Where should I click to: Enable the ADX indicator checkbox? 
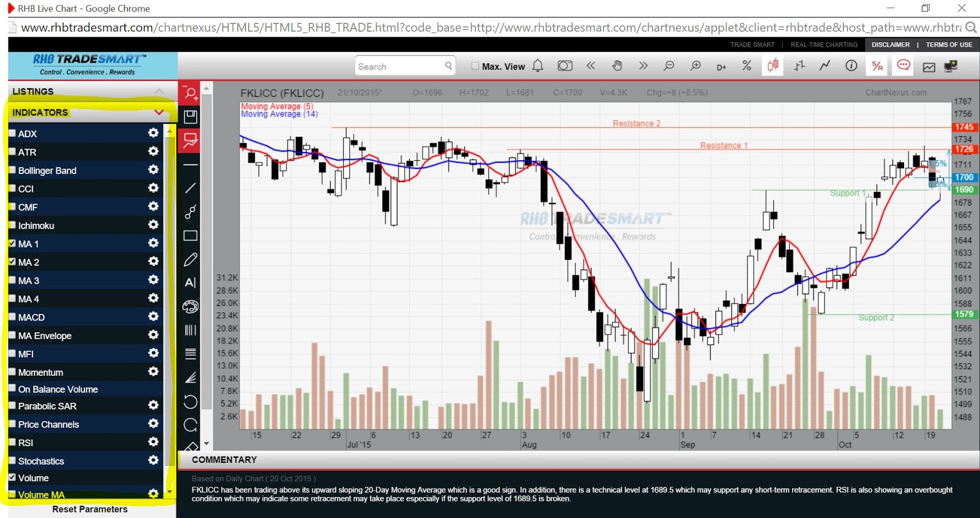pos(12,133)
